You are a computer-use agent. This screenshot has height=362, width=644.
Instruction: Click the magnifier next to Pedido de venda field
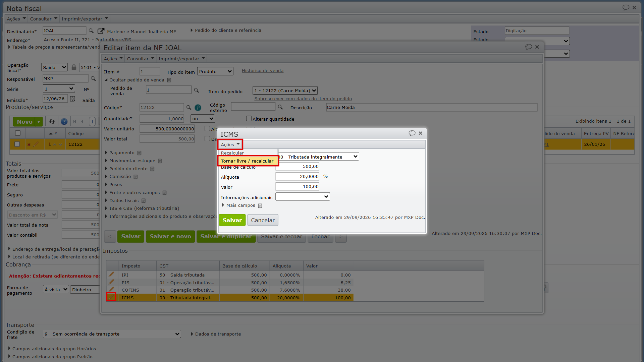pyautogui.click(x=196, y=90)
